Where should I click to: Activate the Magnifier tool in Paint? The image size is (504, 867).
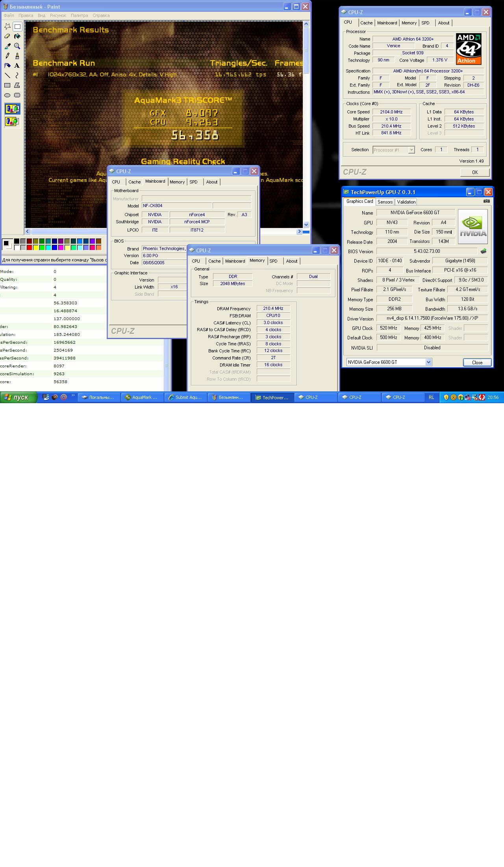(17, 46)
